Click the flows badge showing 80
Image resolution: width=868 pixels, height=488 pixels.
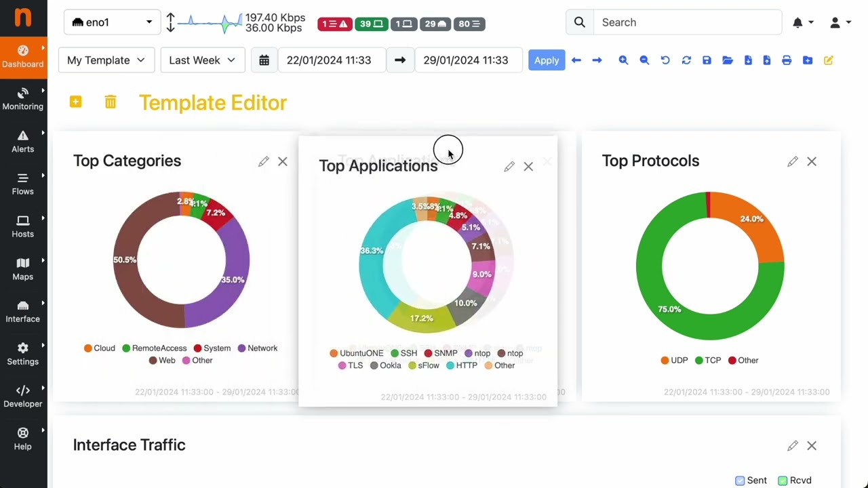pos(469,24)
